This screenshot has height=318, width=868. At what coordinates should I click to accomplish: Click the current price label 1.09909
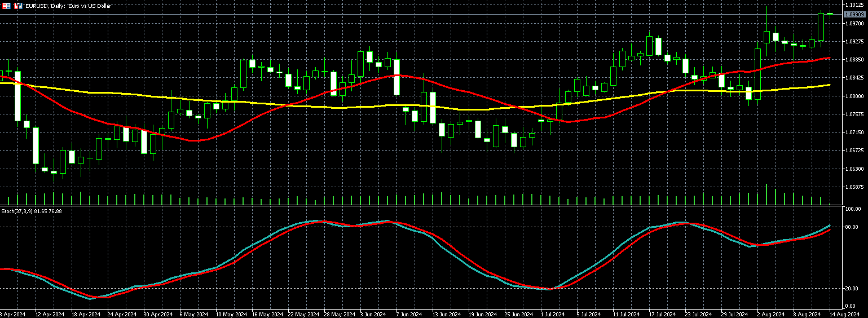coord(854,14)
